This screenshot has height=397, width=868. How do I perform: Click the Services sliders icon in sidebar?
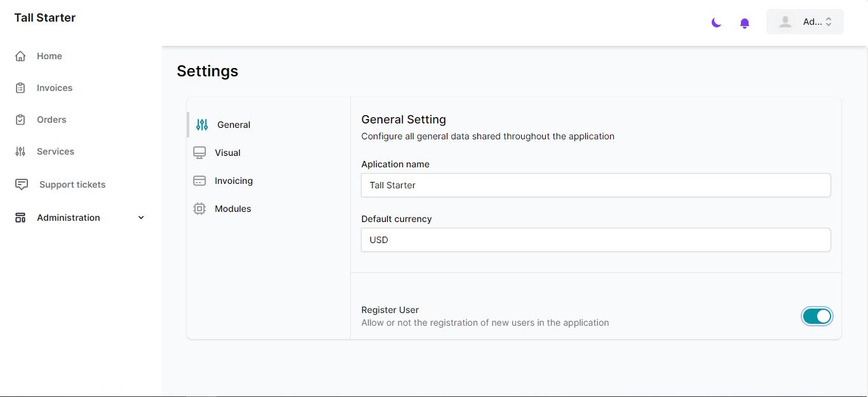pyautogui.click(x=20, y=151)
